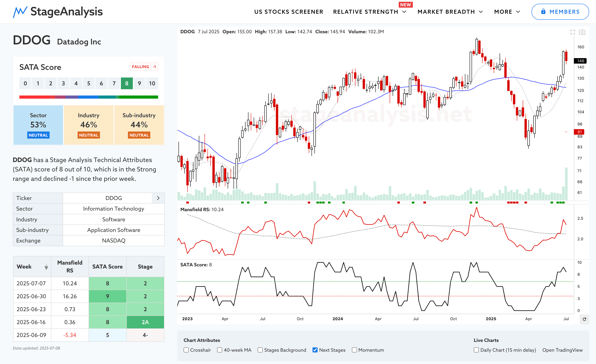
Task: Click the camera screenshot icon
Action: tap(582, 32)
